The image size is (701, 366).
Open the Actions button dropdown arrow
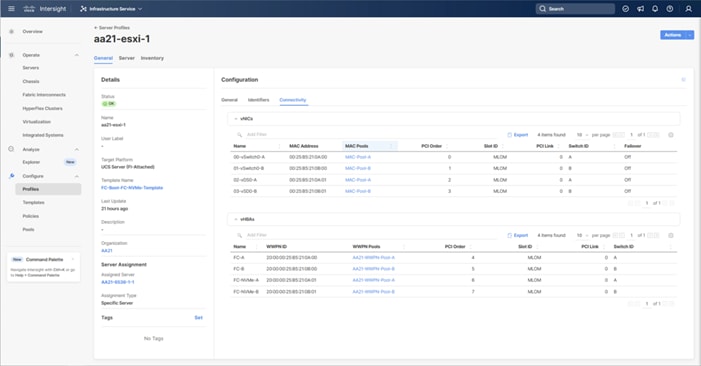point(690,35)
